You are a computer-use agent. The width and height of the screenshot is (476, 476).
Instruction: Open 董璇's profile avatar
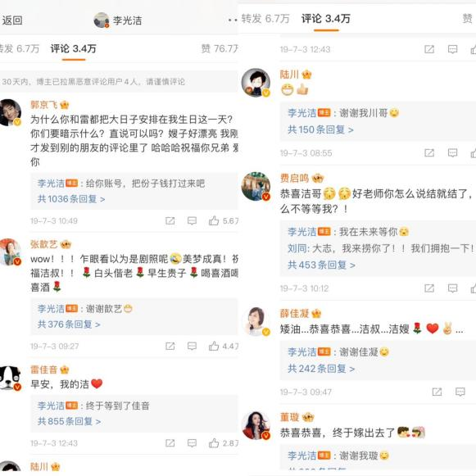tap(256, 426)
